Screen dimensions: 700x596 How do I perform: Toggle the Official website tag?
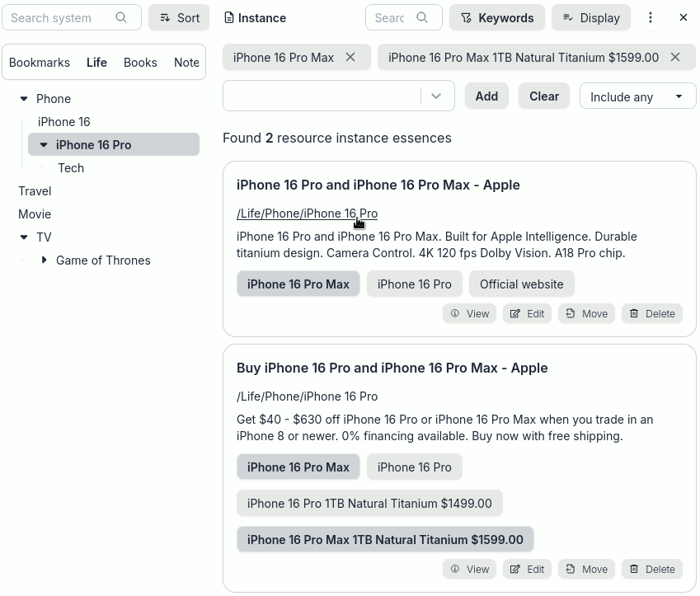(521, 284)
